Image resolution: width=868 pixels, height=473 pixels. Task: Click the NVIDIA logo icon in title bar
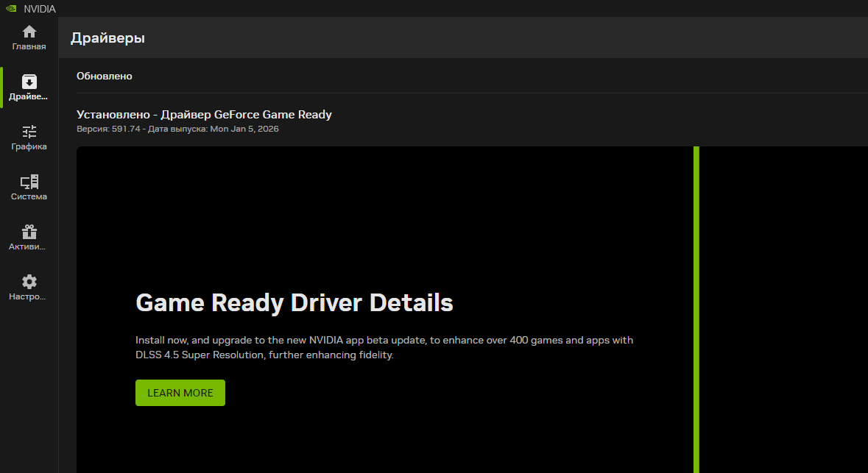[11, 8]
